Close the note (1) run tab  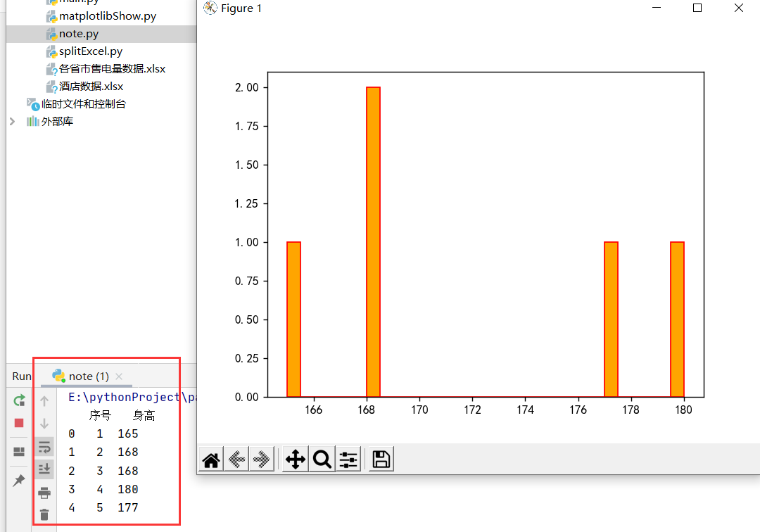[x=119, y=376]
